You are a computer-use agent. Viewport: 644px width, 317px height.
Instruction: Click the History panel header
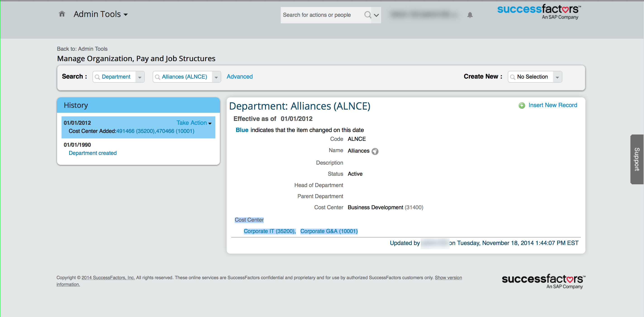pos(138,105)
